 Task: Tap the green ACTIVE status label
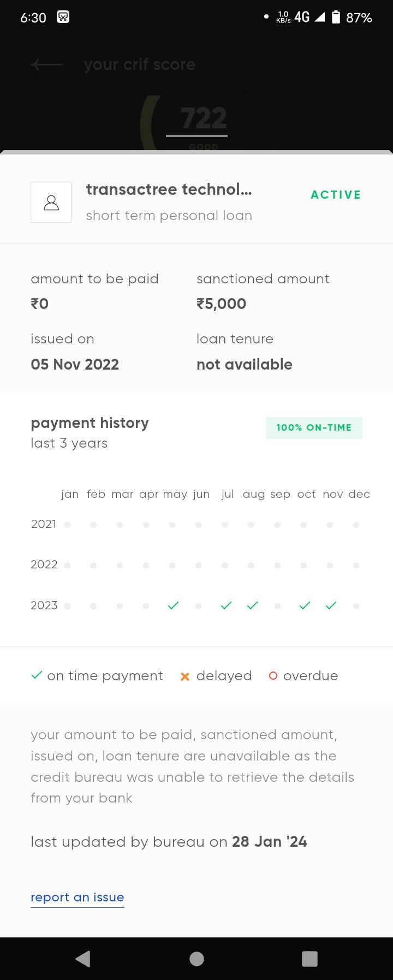(x=336, y=195)
